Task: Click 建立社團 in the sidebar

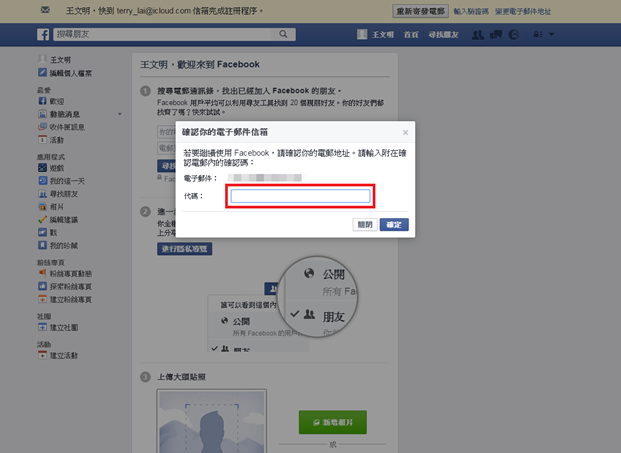Action: [59, 327]
